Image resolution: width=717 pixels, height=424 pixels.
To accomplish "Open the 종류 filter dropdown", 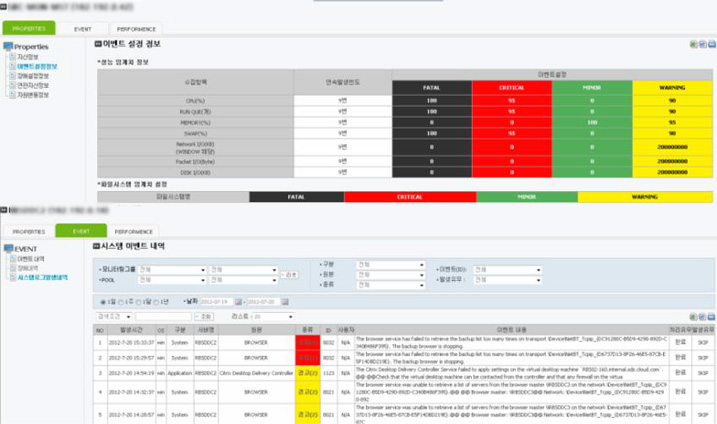I will point(391,285).
